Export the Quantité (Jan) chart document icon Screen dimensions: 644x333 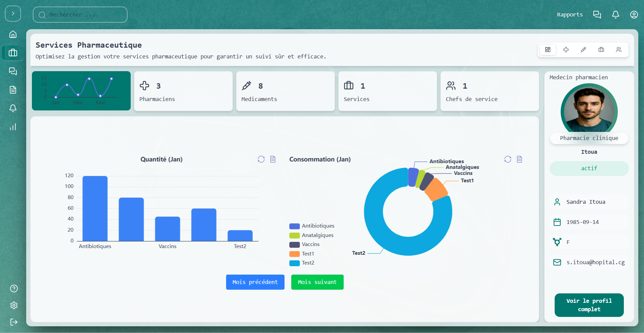[x=273, y=159]
